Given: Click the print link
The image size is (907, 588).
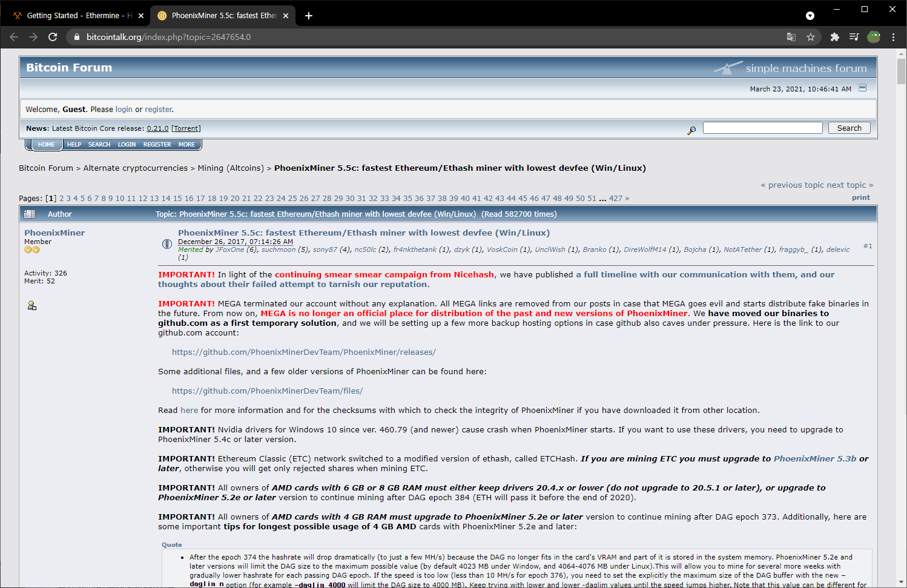Looking at the screenshot, I should pyautogui.click(x=860, y=197).
